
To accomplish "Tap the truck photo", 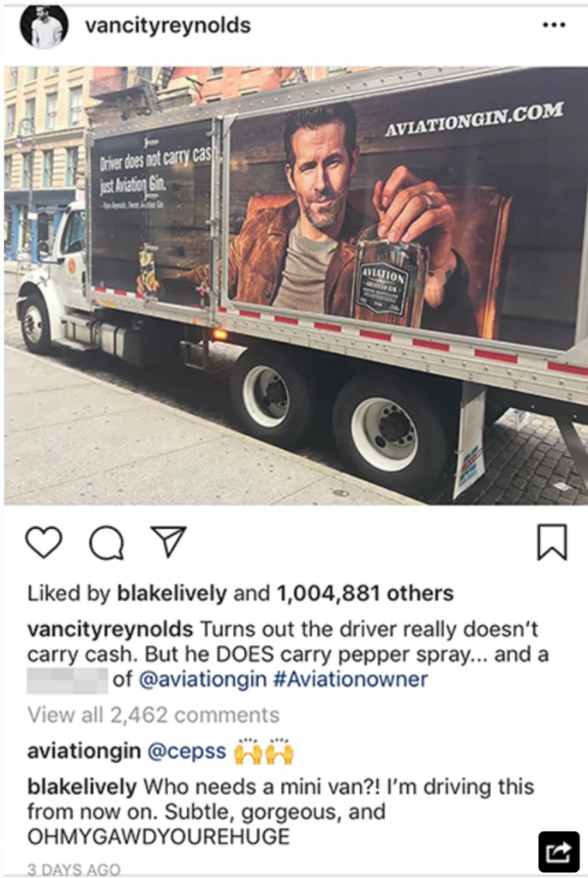I will click(296, 286).
